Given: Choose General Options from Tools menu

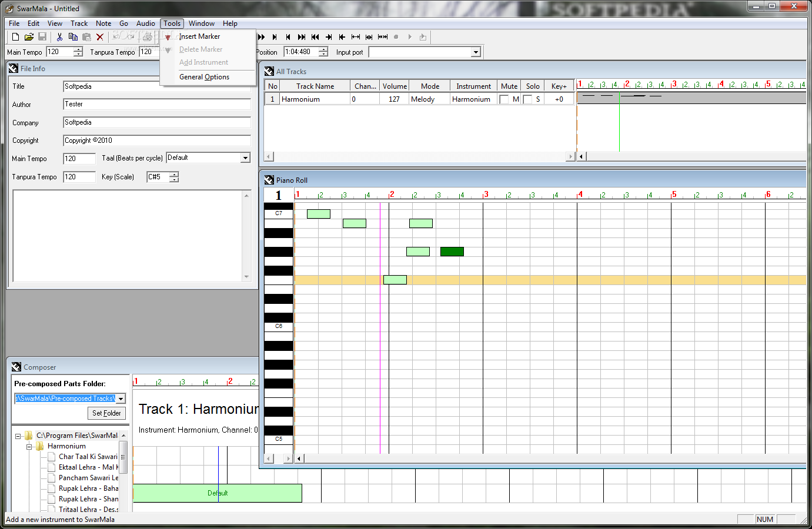Looking at the screenshot, I should pyautogui.click(x=204, y=77).
